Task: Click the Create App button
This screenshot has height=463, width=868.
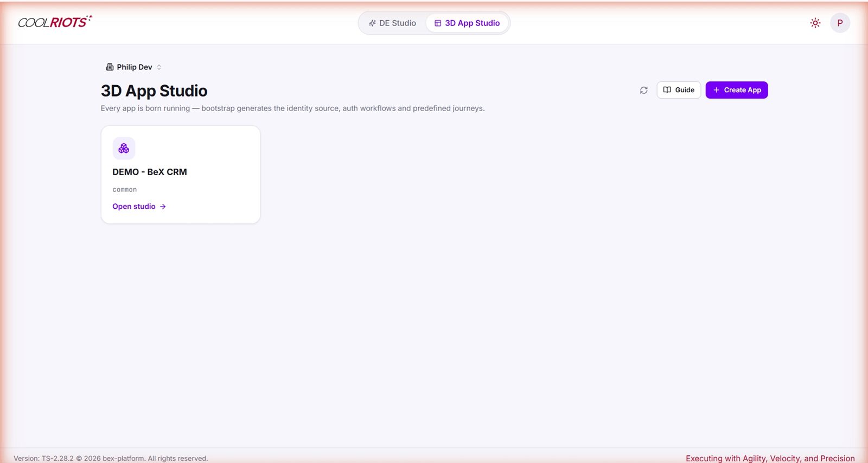Action: (737, 90)
